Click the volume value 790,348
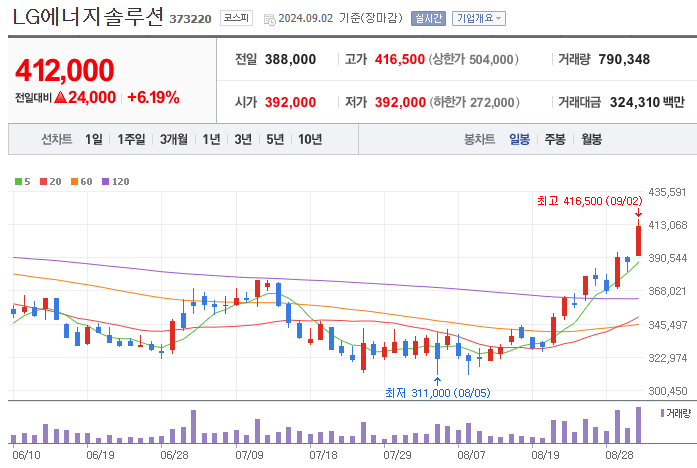This screenshot has width=697, height=468. point(624,59)
